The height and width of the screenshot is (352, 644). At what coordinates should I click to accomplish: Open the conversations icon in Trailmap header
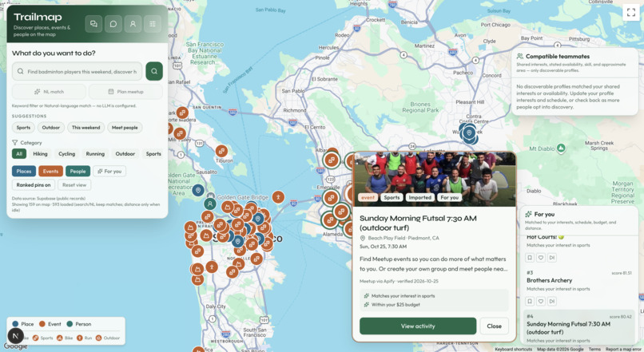click(x=93, y=24)
